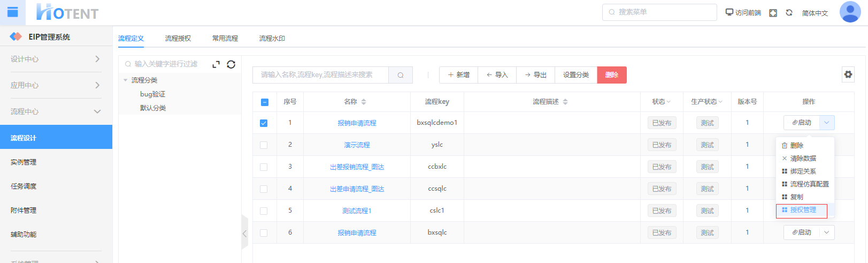The width and height of the screenshot is (868, 263).
Task: Open the user avatar menu
Action: click(850, 12)
